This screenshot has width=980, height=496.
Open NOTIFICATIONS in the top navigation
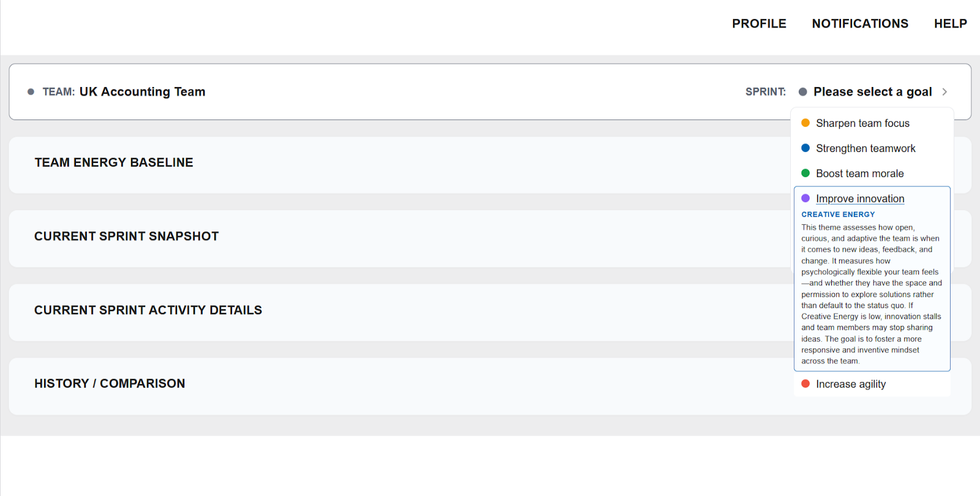coord(860,23)
